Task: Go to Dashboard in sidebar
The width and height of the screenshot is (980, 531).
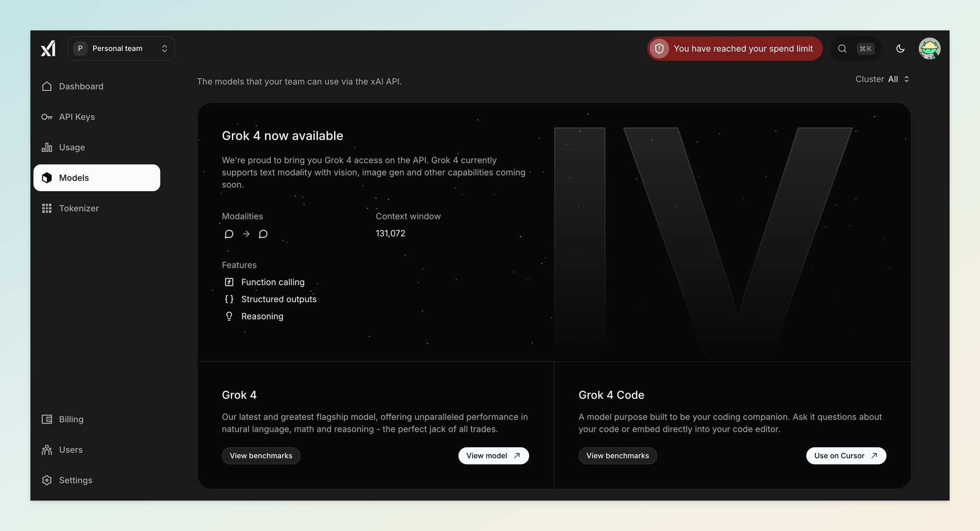Action: point(81,86)
